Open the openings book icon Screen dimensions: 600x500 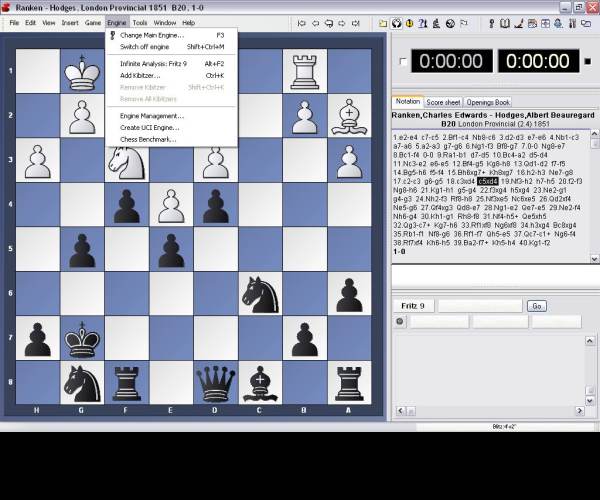(x=505, y=24)
